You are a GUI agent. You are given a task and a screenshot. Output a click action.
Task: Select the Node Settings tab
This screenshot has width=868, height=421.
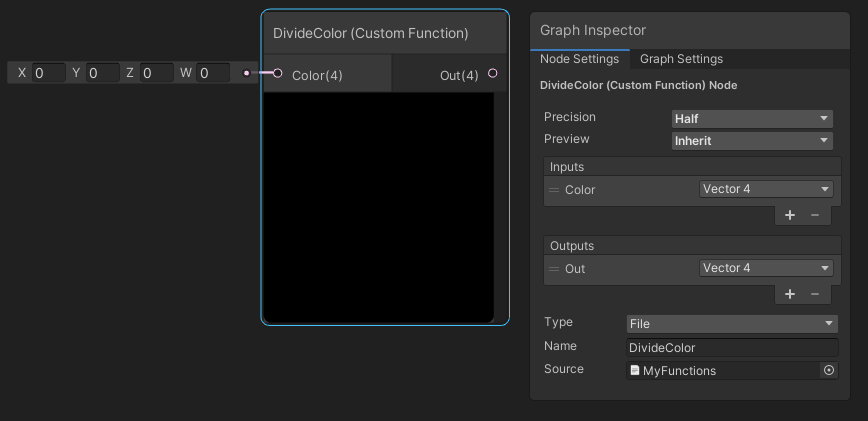[579, 59]
